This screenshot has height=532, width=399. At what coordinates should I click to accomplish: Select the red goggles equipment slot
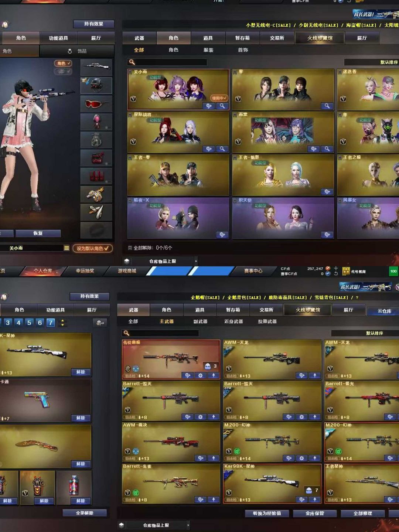tap(96, 103)
